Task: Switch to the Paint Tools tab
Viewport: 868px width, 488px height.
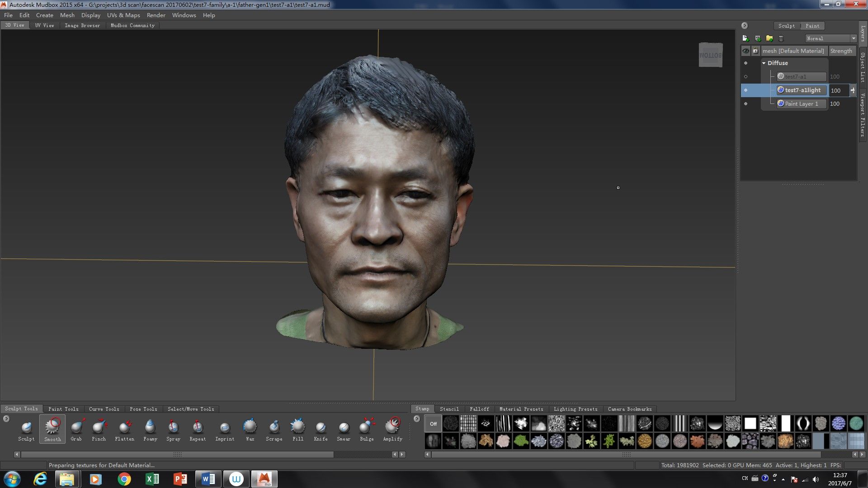Action: pyautogui.click(x=63, y=408)
